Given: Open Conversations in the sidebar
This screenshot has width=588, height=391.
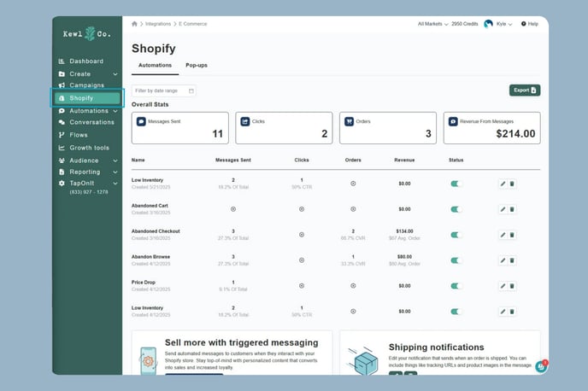Looking at the screenshot, I should [86, 122].
